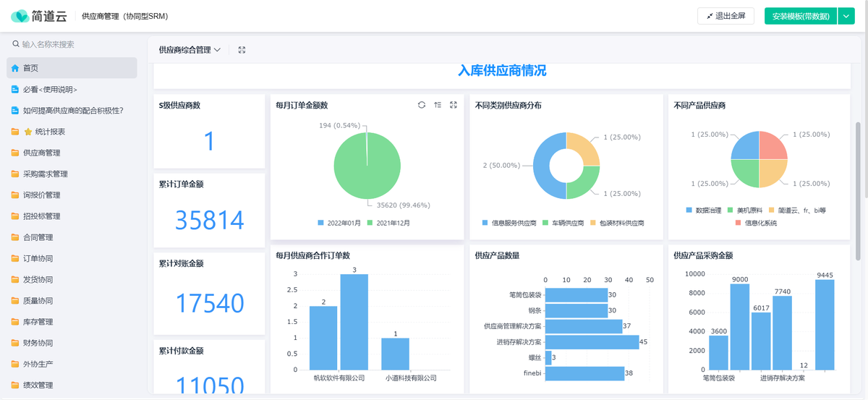Click the vertical scrollbar of the dashboard
Screen dimensions: 868x400
pyautogui.click(x=858, y=191)
